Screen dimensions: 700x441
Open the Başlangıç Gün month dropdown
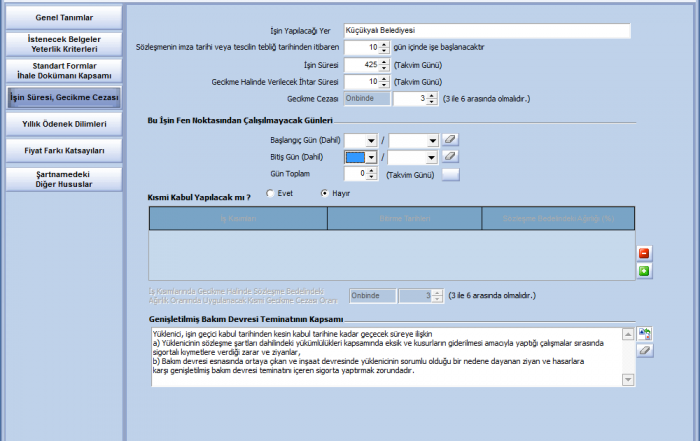[x=431, y=140]
